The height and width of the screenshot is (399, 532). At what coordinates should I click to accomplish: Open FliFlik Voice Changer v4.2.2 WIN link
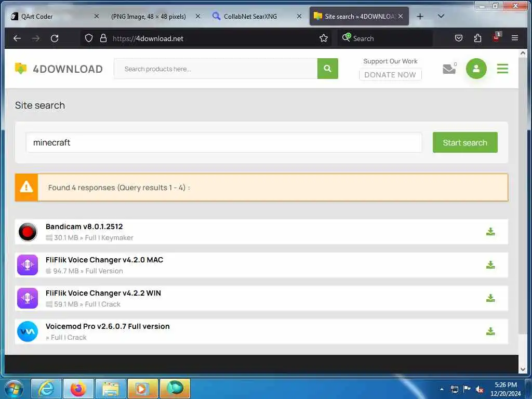(103, 293)
